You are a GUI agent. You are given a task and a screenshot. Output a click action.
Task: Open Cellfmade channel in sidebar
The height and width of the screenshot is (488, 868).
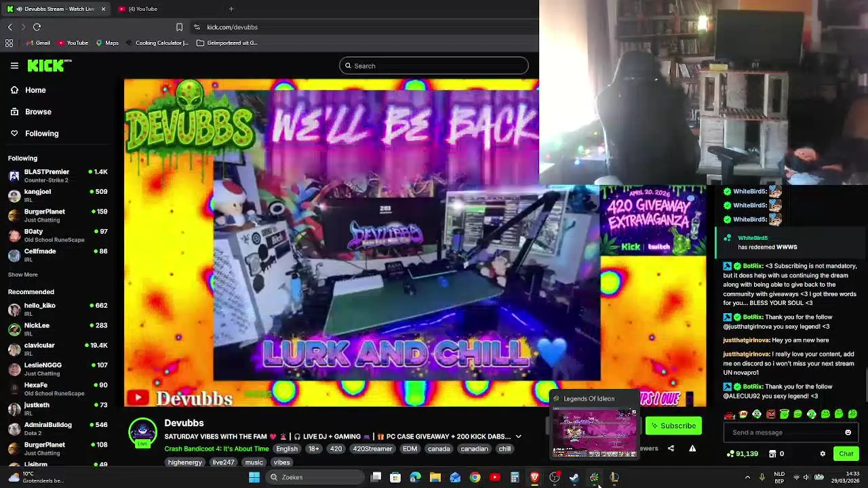[x=58, y=255]
